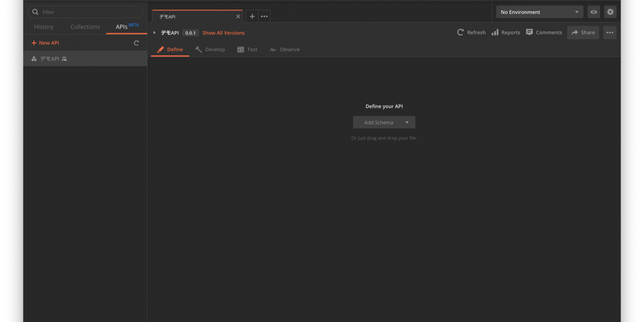Expand デモAPI details disclosure triangle

click(155, 33)
